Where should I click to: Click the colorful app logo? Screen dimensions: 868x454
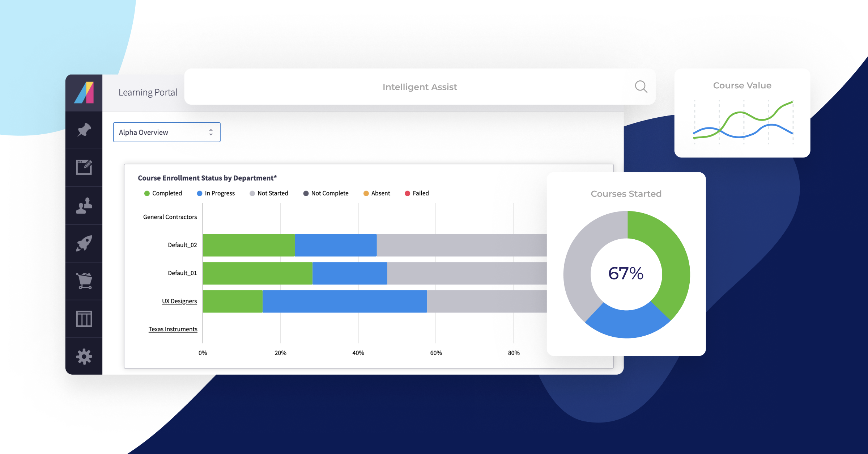point(84,93)
